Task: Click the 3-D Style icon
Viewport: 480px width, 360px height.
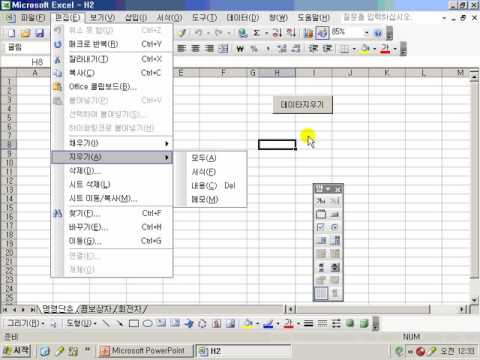Action: coord(364,323)
